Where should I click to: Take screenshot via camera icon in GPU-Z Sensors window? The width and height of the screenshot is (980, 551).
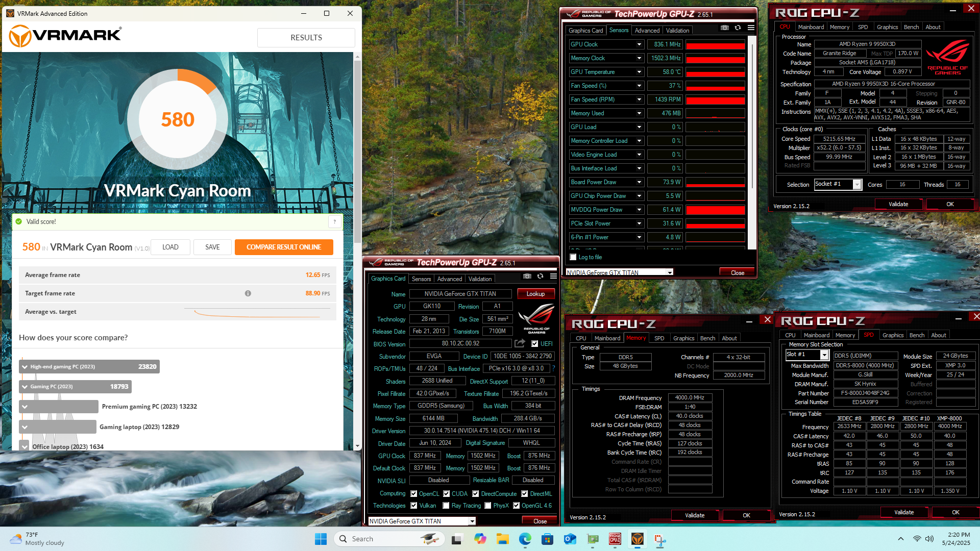click(x=724, y=28)
